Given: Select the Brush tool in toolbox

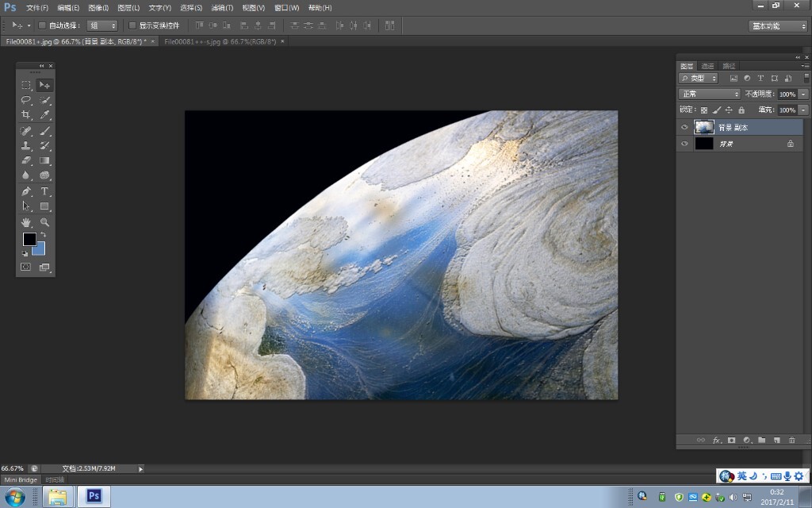Looking at the screenshot, I should 44,131.
